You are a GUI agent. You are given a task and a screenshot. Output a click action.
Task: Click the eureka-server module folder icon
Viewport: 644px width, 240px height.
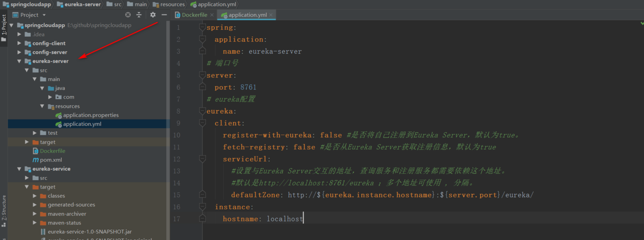tap(28, 61)
